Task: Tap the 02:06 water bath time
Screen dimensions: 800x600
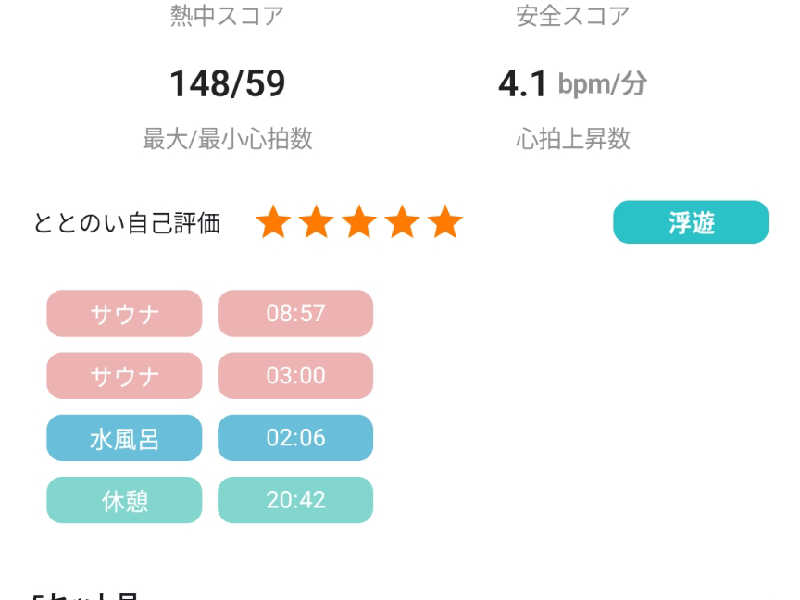Action: (295, 438)
